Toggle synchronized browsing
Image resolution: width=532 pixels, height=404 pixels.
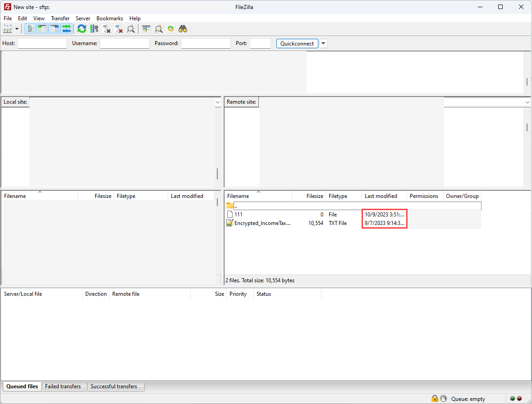(171, 29)
